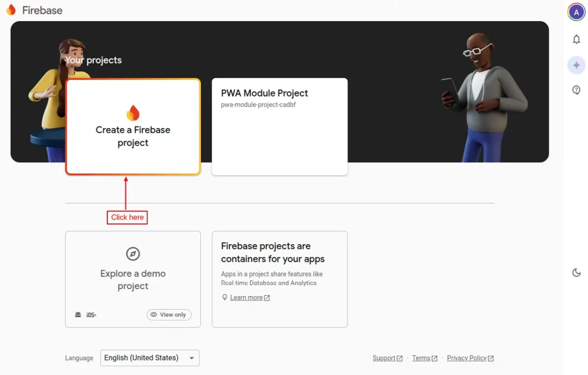Viewport: 588px width, 375px height.
Task: Click the Firebase flame logo in the header
Action: [11, 10]
